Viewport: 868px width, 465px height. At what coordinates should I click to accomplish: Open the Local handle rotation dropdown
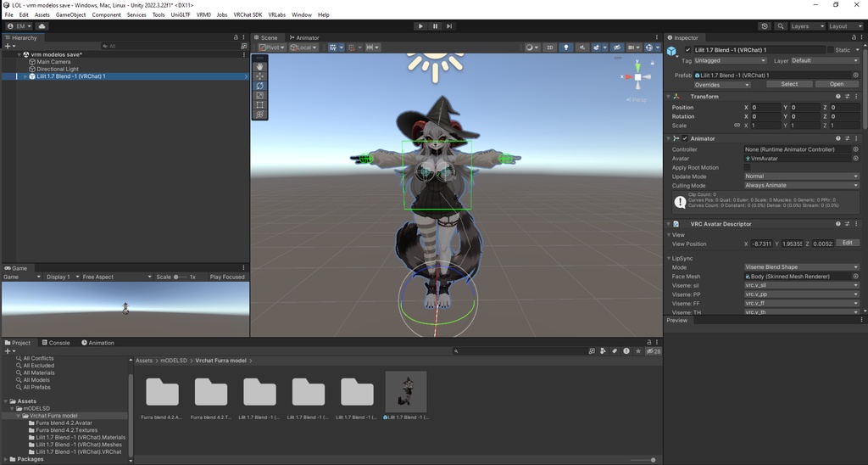pyautogui.click(x=303, y=48)
